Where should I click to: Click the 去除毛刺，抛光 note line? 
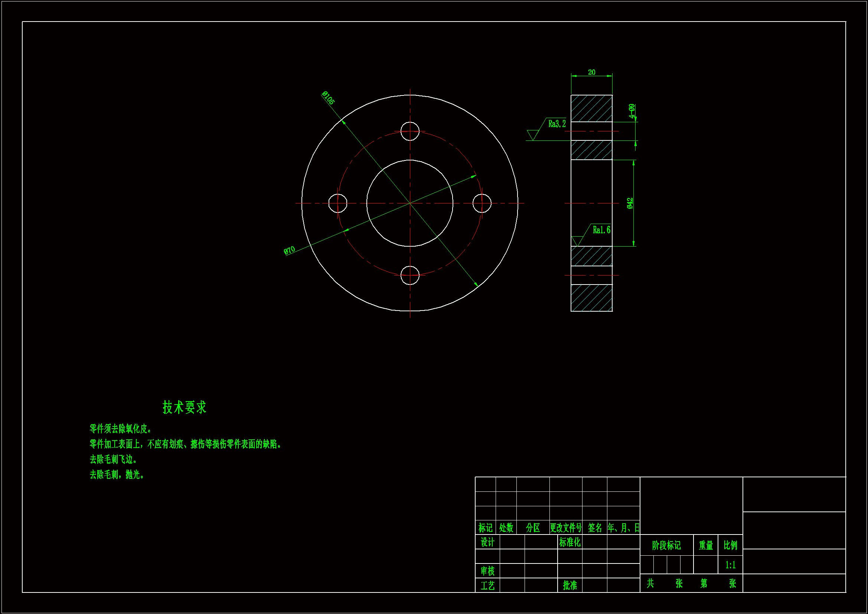click(x=117, y=474)
